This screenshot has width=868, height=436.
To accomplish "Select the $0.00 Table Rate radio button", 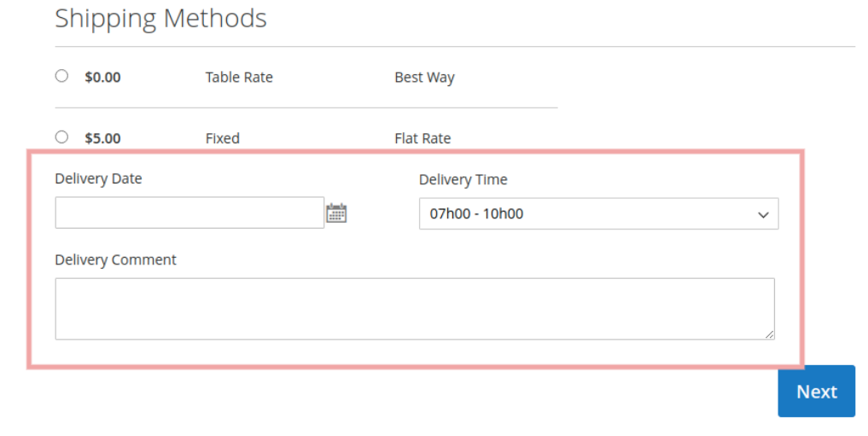I will pos(61,76).
